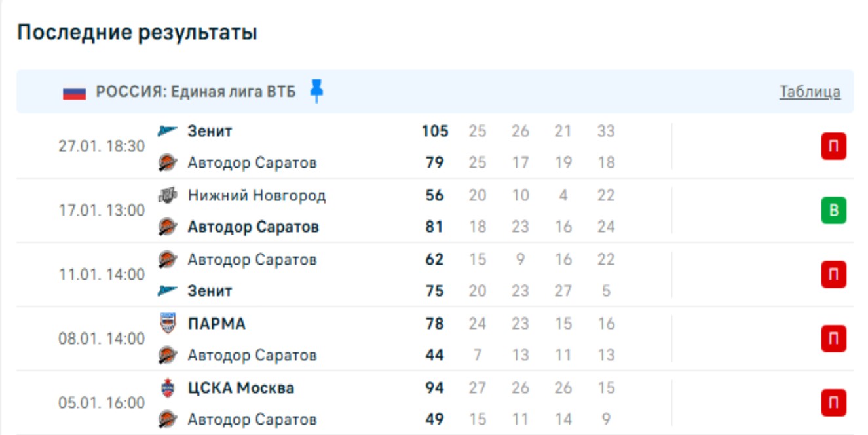
Task: Click Зенит logo in 27.01 match
Action: click(x=168, y=131)
